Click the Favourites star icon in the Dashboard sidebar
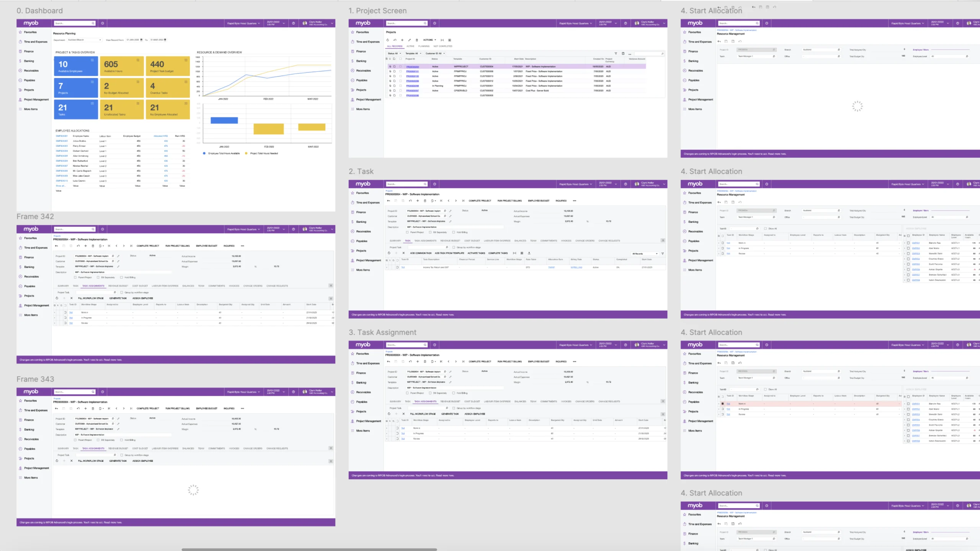 [20, 32]
